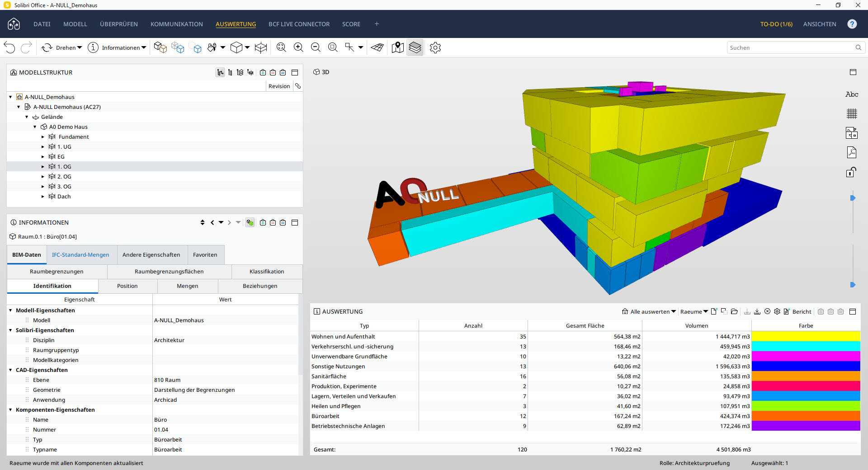Switch to the Klassifikation tab
Image resolution: width=868 pixels, height=470 pixels.
tap(267, 272)
